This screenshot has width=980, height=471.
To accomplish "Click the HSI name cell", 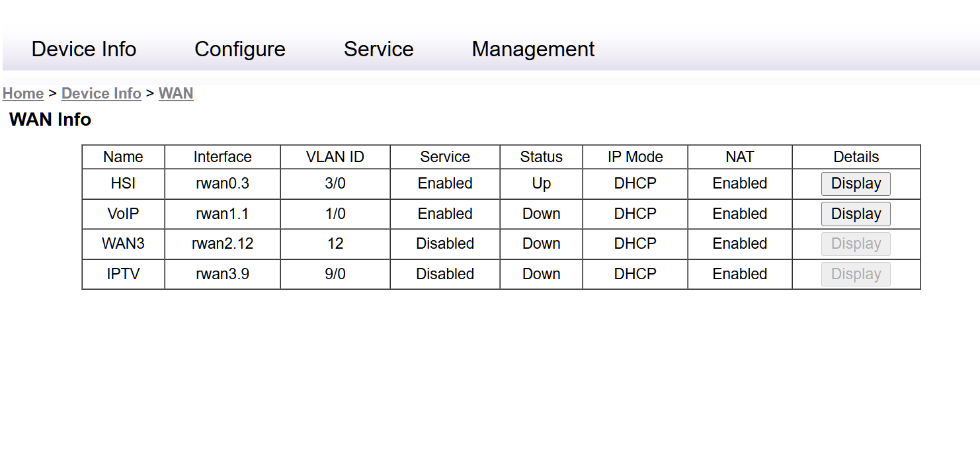I will [x=123, y=183].
